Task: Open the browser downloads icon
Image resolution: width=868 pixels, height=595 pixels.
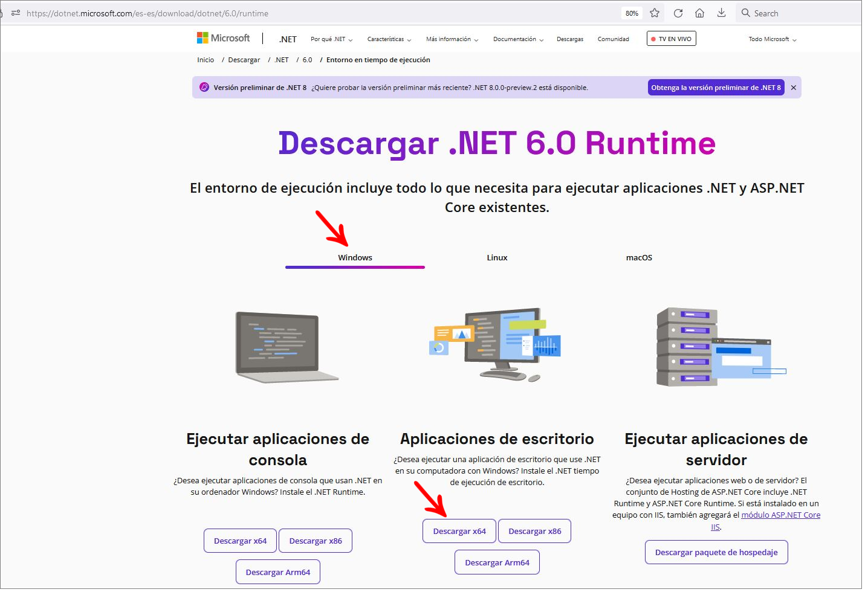Action: tap(721, 13)
